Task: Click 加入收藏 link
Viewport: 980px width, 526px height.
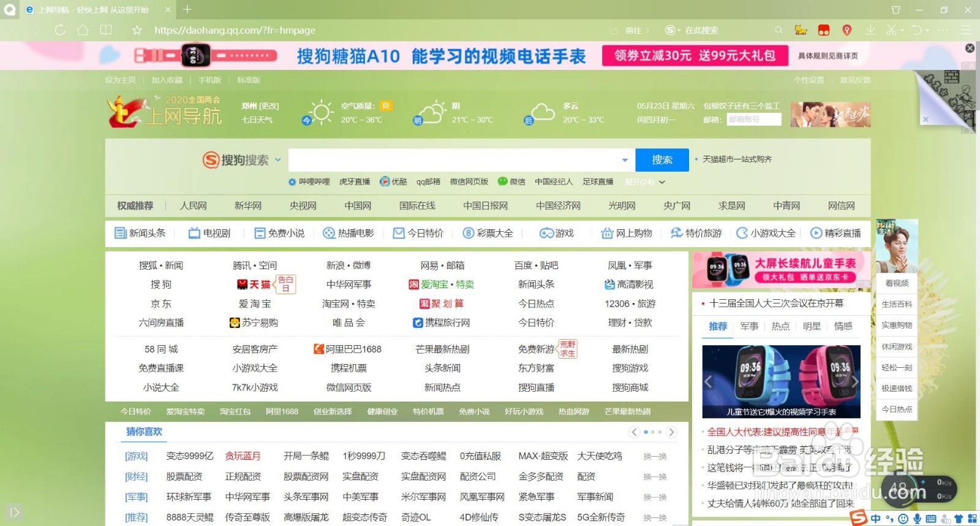Action: [167, 80]
